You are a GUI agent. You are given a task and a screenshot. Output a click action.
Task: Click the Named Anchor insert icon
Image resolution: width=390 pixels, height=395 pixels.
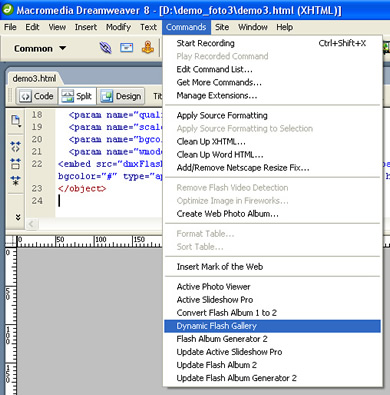[148, 48]
